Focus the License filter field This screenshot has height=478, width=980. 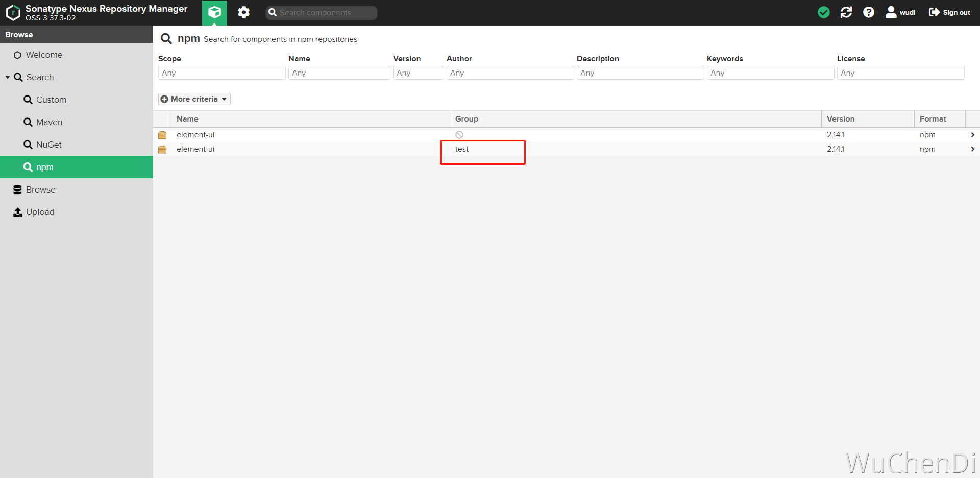(900, 73)
